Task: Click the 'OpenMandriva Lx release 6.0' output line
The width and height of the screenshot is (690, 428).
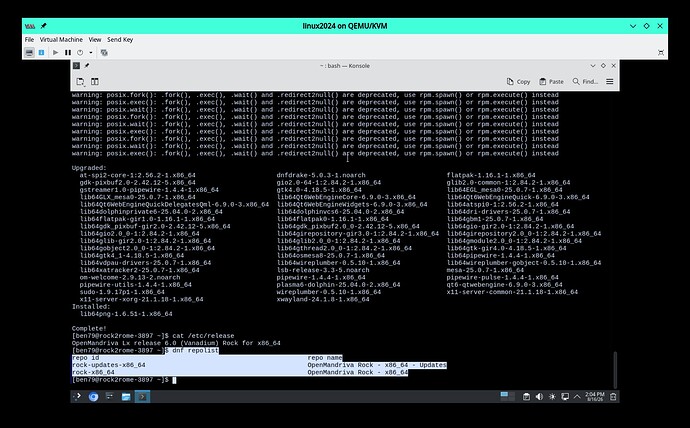Action: click(176, 343)
